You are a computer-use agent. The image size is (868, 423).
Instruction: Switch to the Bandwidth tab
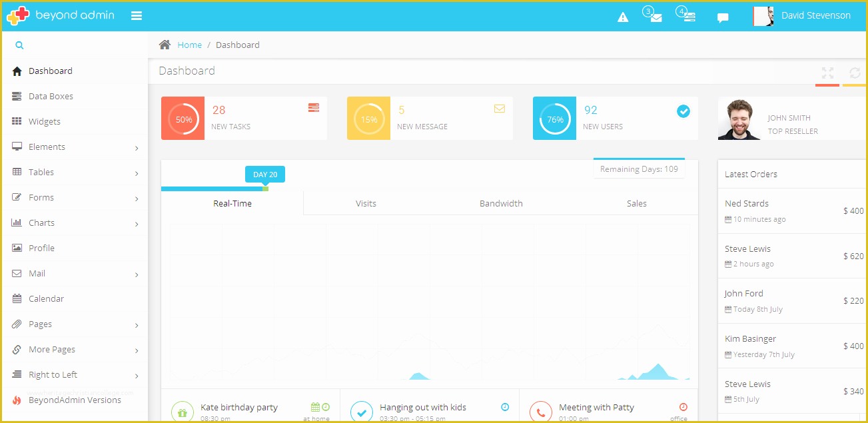click(500, 203)
